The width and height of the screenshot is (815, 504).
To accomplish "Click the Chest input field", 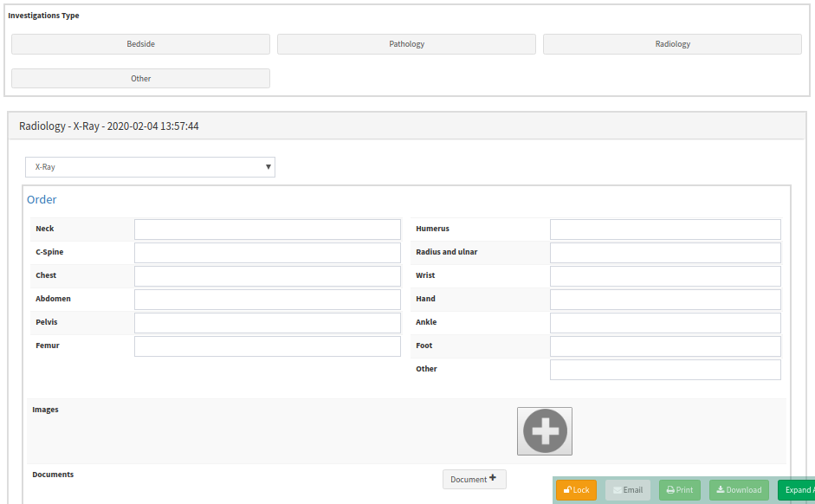I will (x=267, y=276).
